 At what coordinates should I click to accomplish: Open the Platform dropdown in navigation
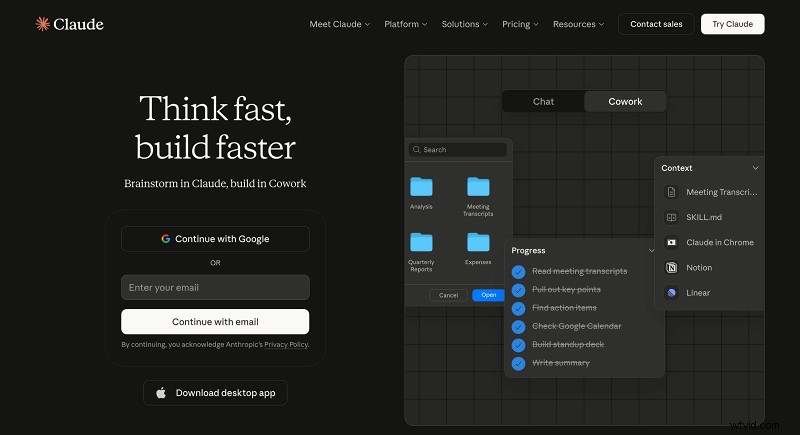[405, 24]
